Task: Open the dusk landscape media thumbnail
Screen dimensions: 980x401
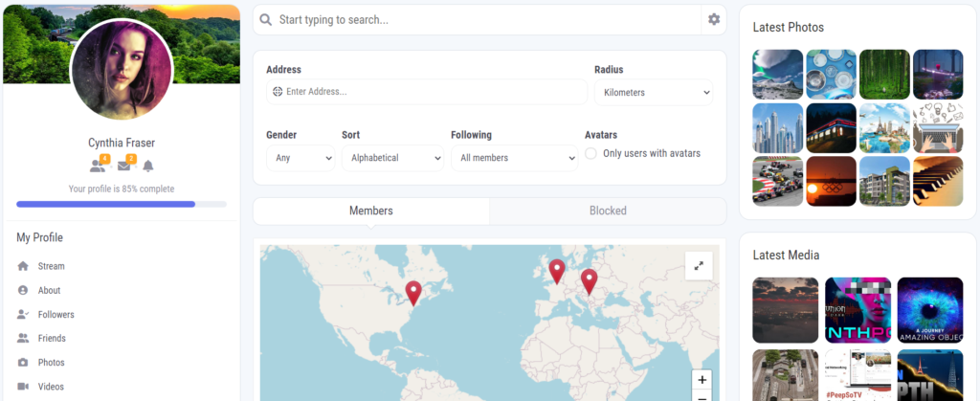Action: tap(785, 310)
